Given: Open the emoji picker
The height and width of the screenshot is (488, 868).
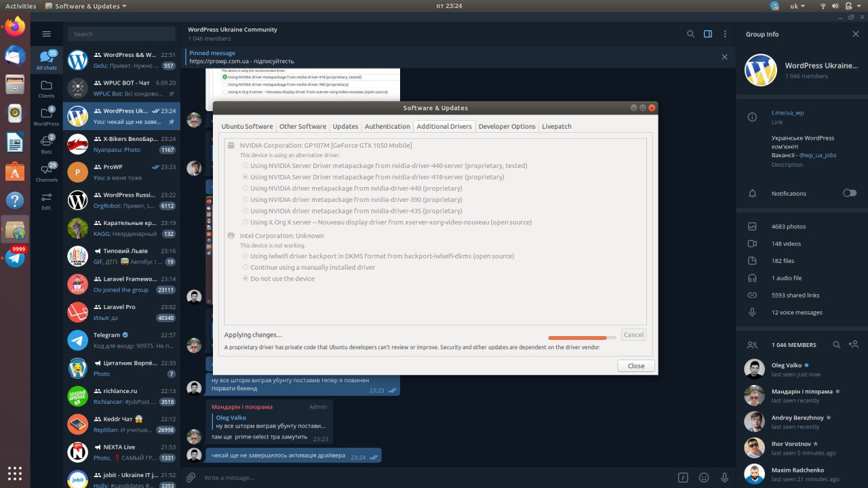Looking at the screenshot, I should point(704,477).
